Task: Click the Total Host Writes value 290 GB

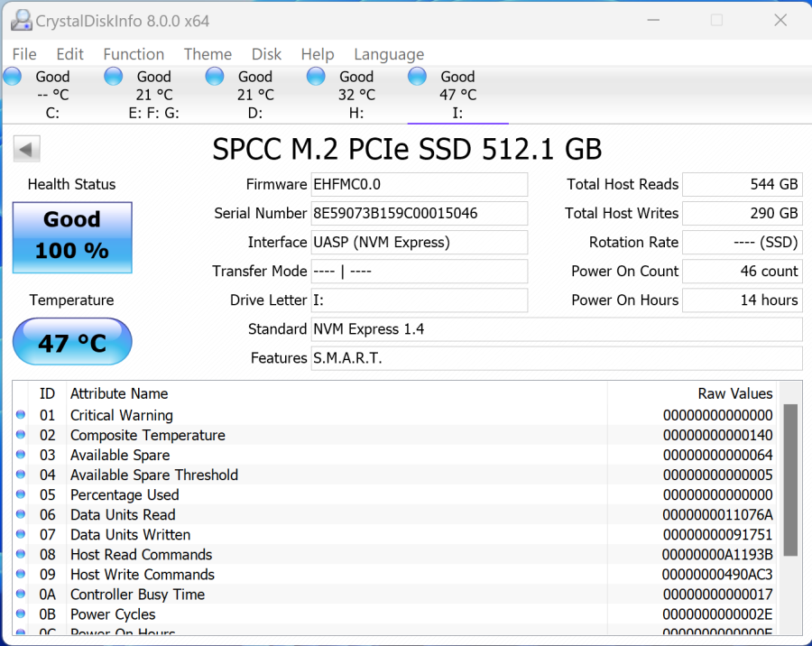Action: [743, 214]
